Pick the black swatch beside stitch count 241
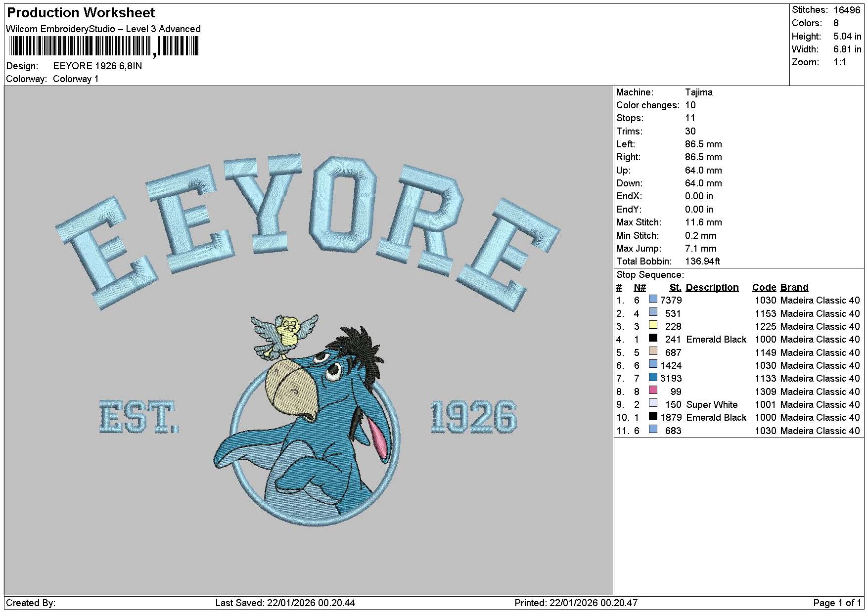The image size is (868, 613). click(x=653, y=338)
